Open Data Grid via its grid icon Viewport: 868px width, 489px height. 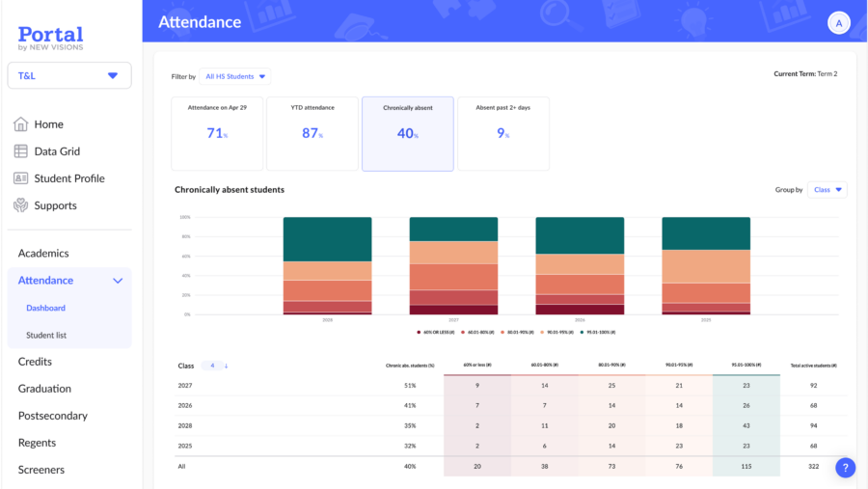pyautogui.click(x=20, y=151)
